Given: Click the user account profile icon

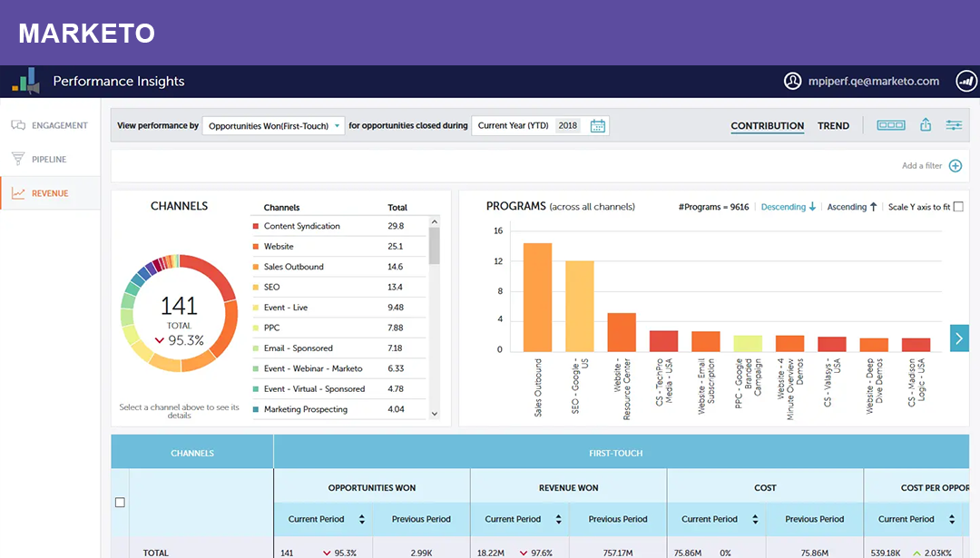Looking at the screenshot, I should click(793, 81).
